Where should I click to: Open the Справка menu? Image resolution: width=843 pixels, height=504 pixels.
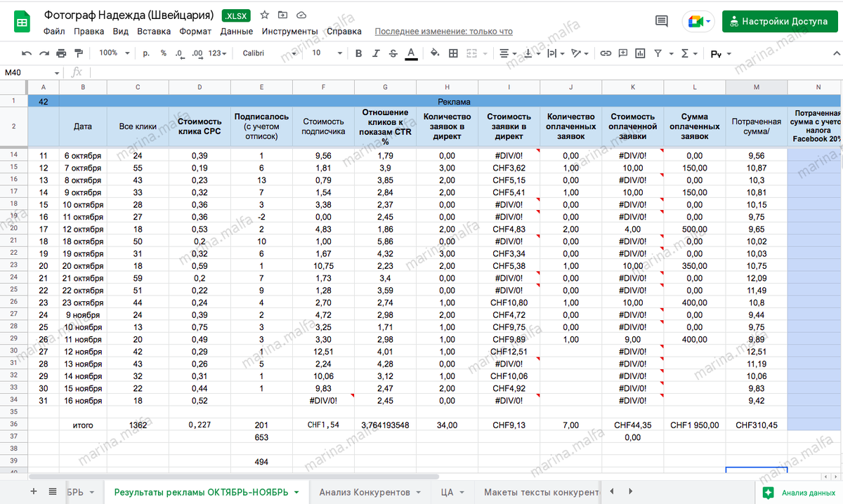(x=344, y=32)
